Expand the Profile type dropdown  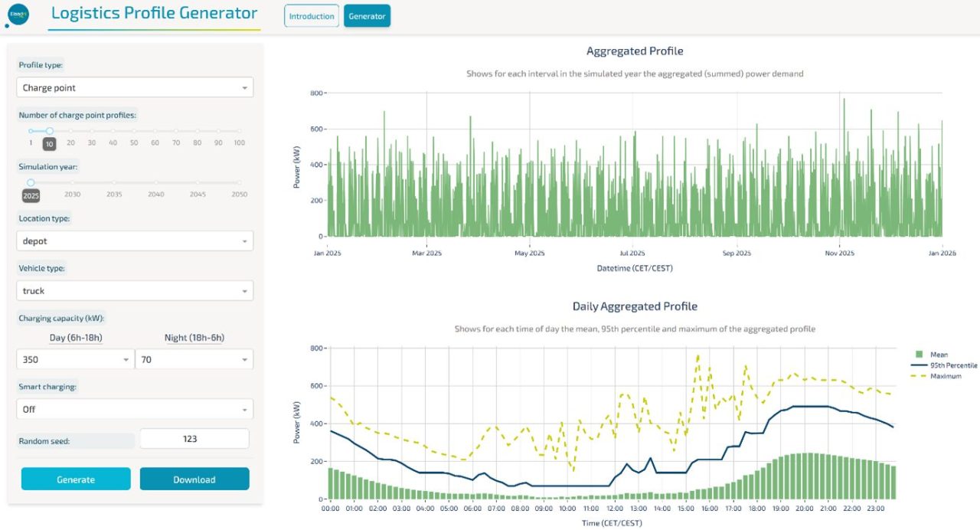(x=135, y=88)
